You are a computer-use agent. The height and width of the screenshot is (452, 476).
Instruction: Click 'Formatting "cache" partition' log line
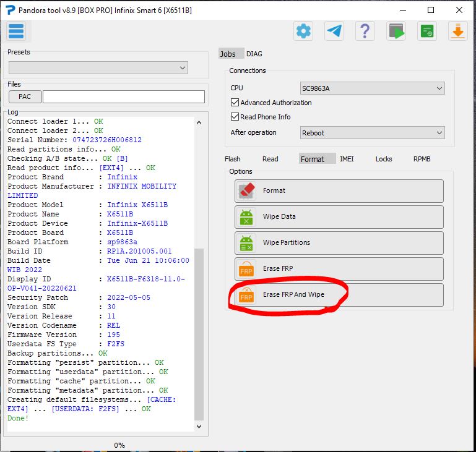point(81,381)
